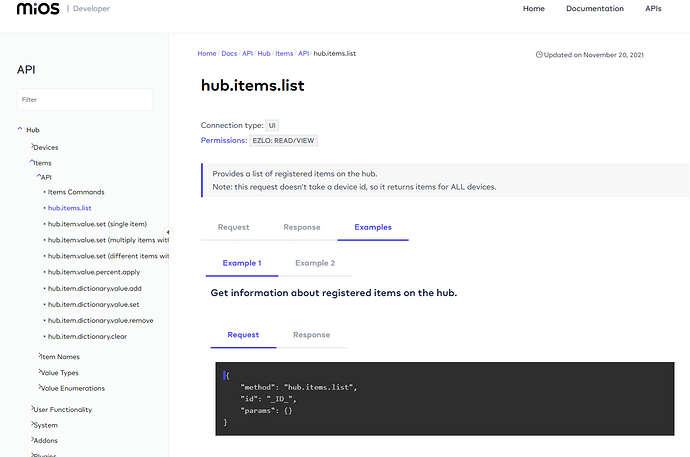This screenshot has height=457, width=690.
Task: Open hub.item.dictionary.clear entry
Action: coord(87,336)
